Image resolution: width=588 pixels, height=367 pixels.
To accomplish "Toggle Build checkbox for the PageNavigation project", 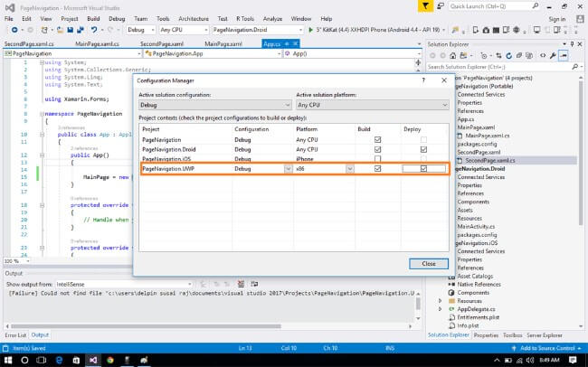I will (377, 139).
